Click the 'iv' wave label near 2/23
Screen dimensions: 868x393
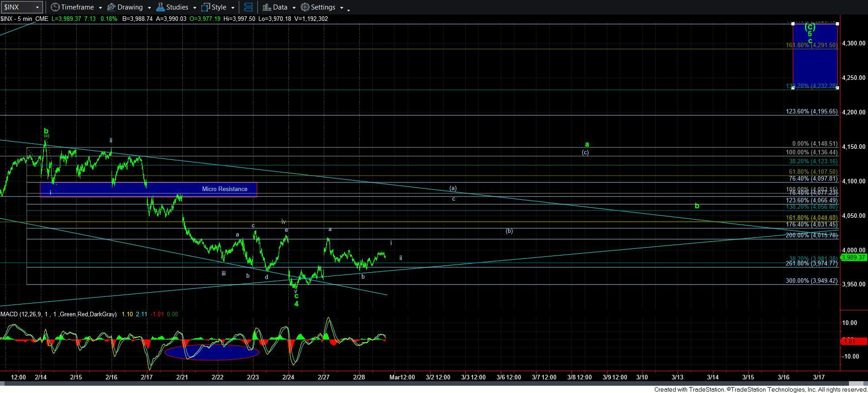[283, 222]
